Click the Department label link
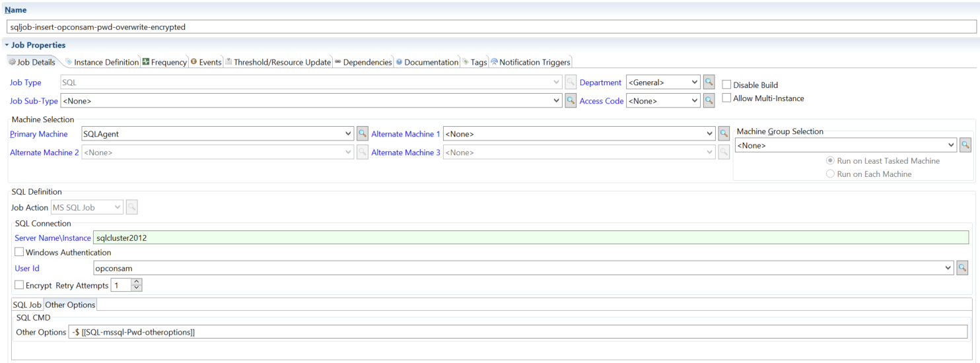This screenshot has height=363, width=980. coord(600,82)
